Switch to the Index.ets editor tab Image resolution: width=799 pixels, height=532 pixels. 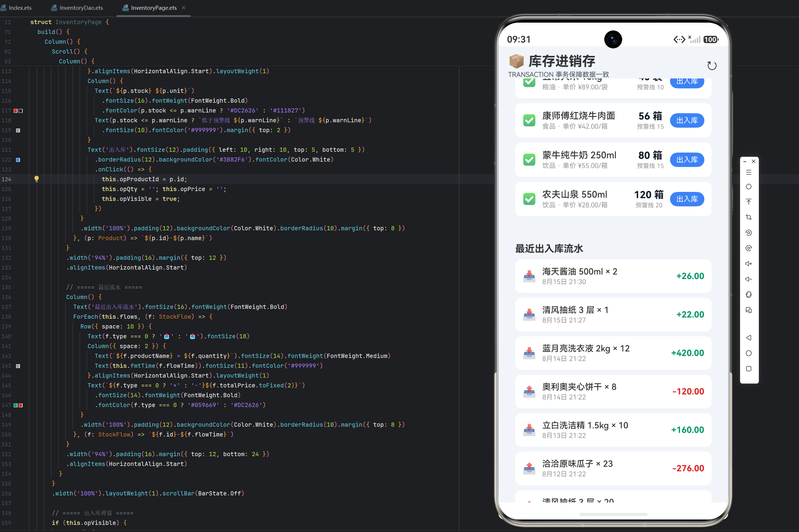[16, 8]
